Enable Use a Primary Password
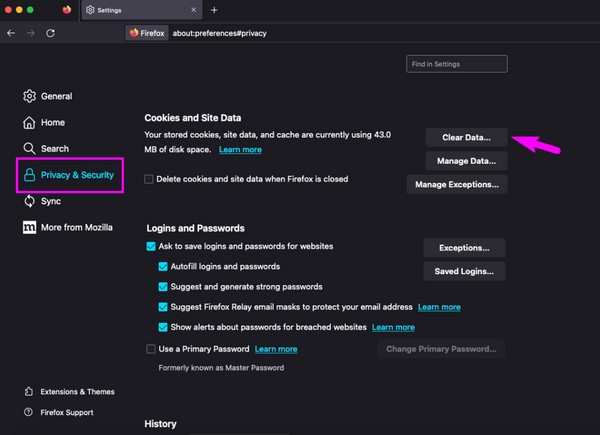The image size is (600, 435). 151,349
